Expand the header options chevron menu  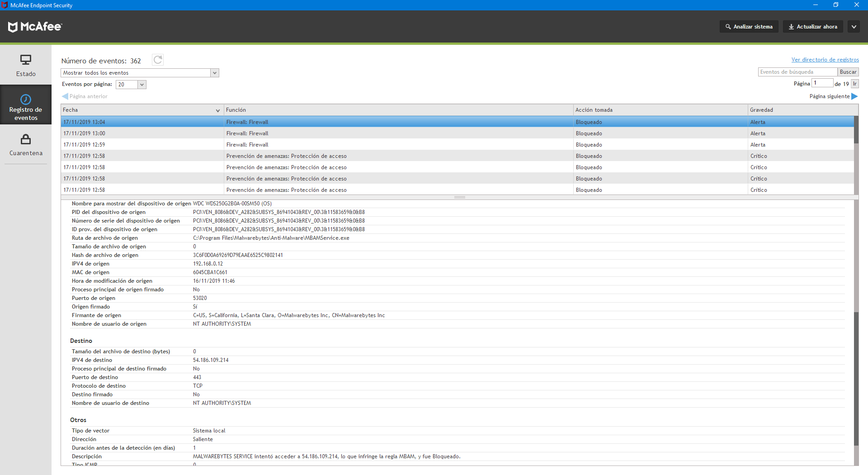(854, 27)
